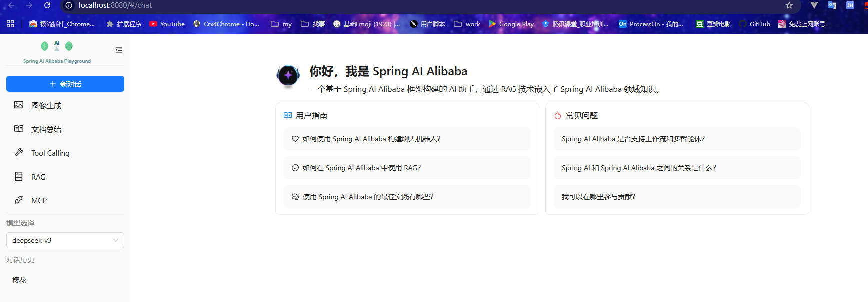Open the apps grid icon in bookmarks bar
868x302 pixels.
pos(10,24)
